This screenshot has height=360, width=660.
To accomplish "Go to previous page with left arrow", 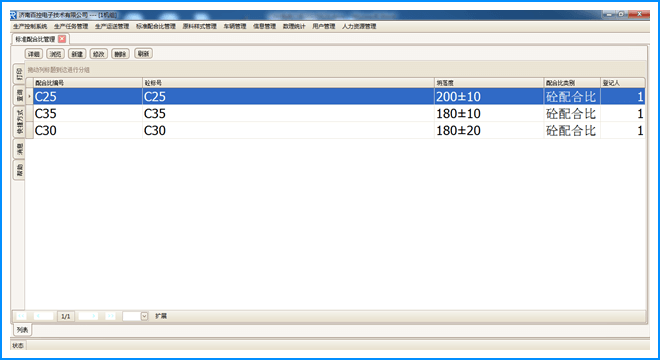I will click(43, 316).
